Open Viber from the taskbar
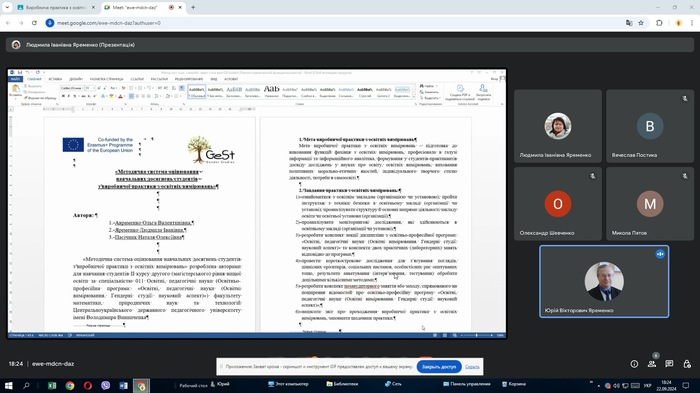Image resolution: width=700 pixels, height=393 pixels. click(106, 385)
